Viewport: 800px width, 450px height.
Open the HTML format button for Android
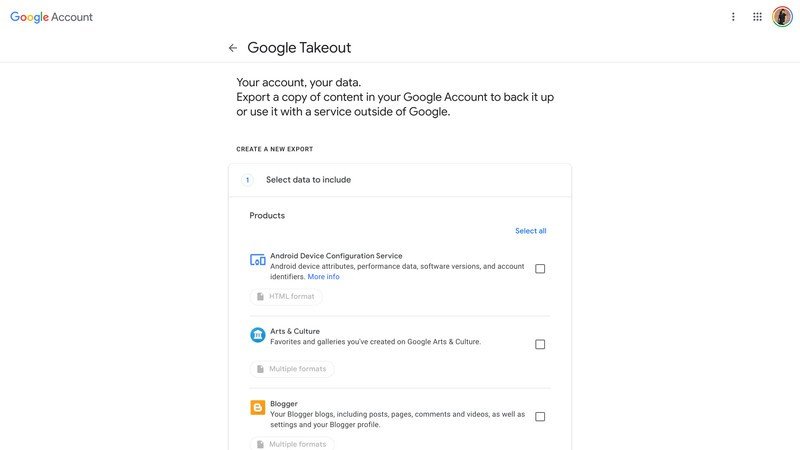[x=286, y=297]
